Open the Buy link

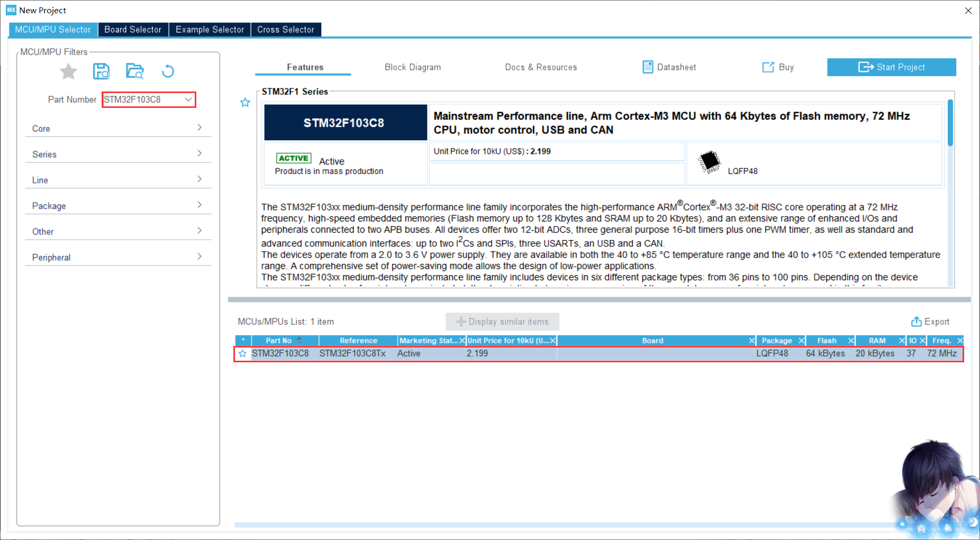point(778,67)
